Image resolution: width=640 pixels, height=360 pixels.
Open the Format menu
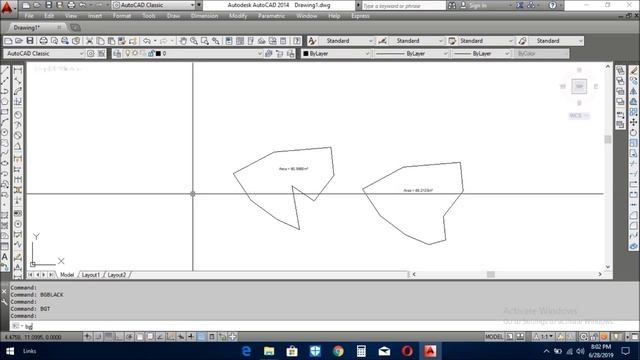pyautogui.click(x=122, y=16)
